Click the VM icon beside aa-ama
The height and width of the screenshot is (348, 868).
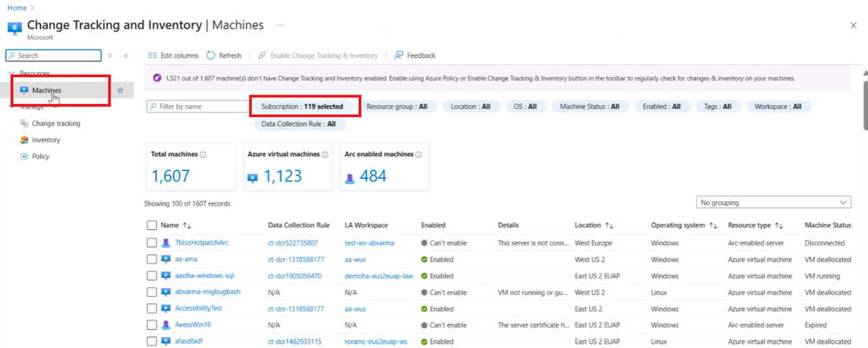pos(166,259)
